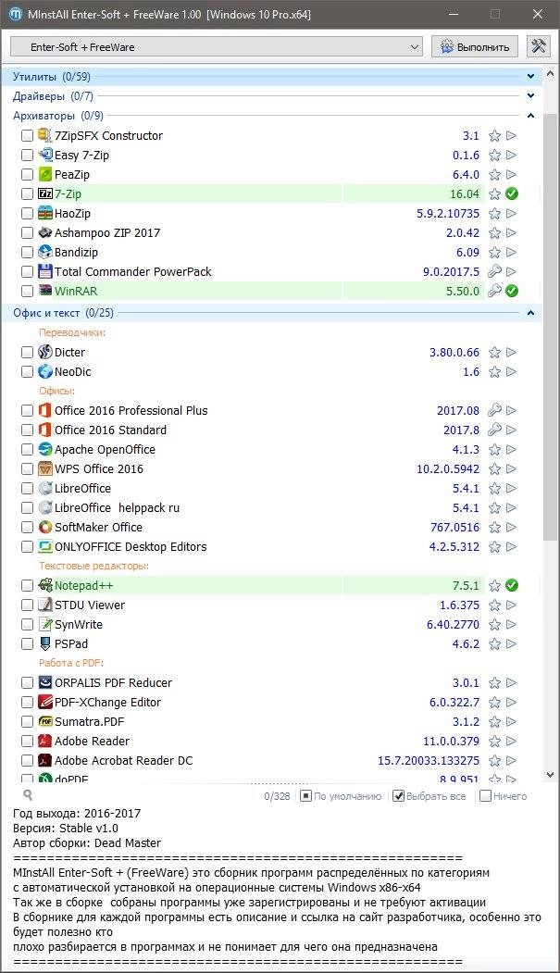Click the 'Работа с PDF' subcategory label
This screenshot has width=560, height=973.
(x=70, y=663)
